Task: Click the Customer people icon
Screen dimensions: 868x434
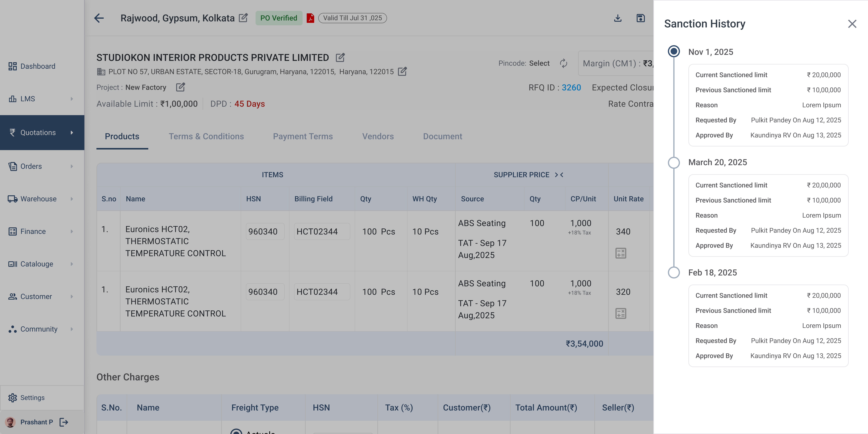Action: pyautogui.click(x=13, y=297)
